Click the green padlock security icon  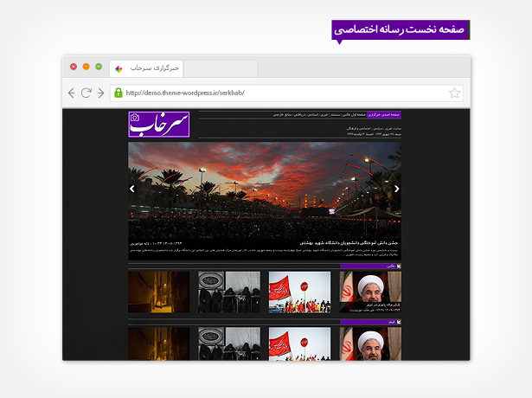pyautogui.click(x=119, y=93)
